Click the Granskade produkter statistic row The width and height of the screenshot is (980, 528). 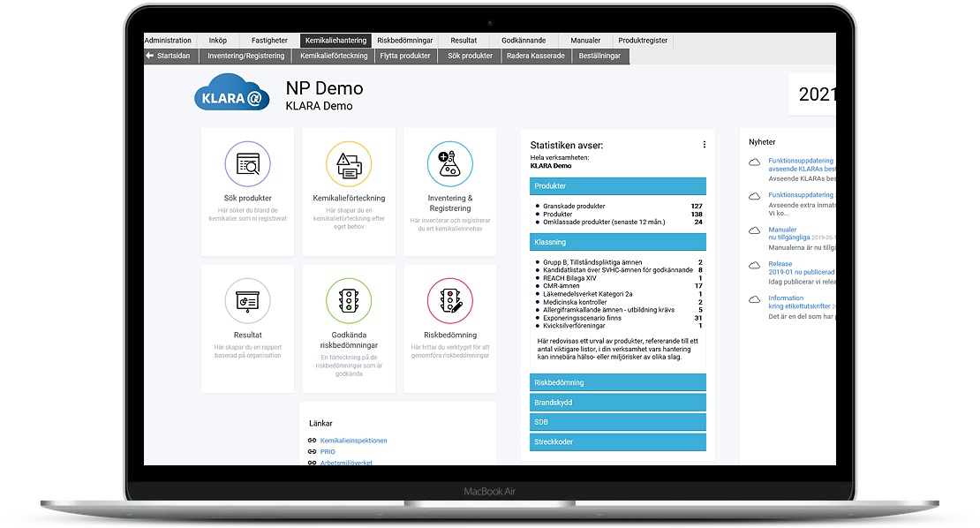point(619,207)
